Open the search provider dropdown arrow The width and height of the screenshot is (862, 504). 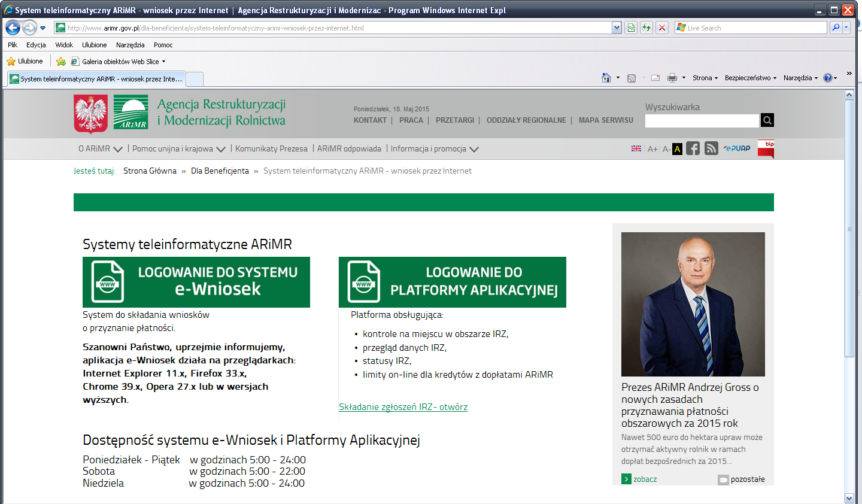coord(846,28)
